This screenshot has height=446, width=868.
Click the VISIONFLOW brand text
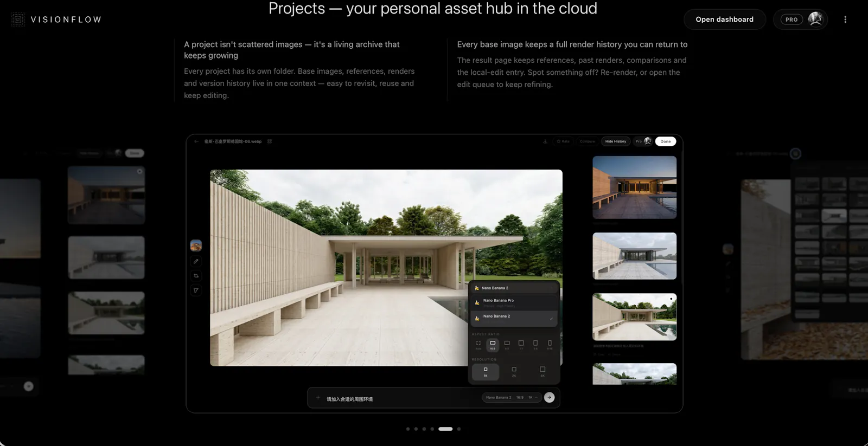coord(66,20)
